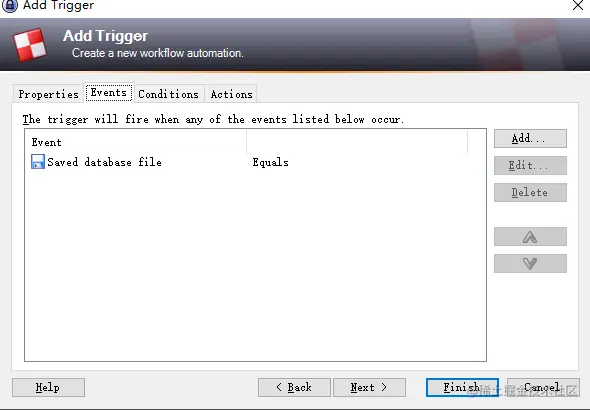Add a new event with Add button
This screenshot has width=590, height=410.
[530, 138]
